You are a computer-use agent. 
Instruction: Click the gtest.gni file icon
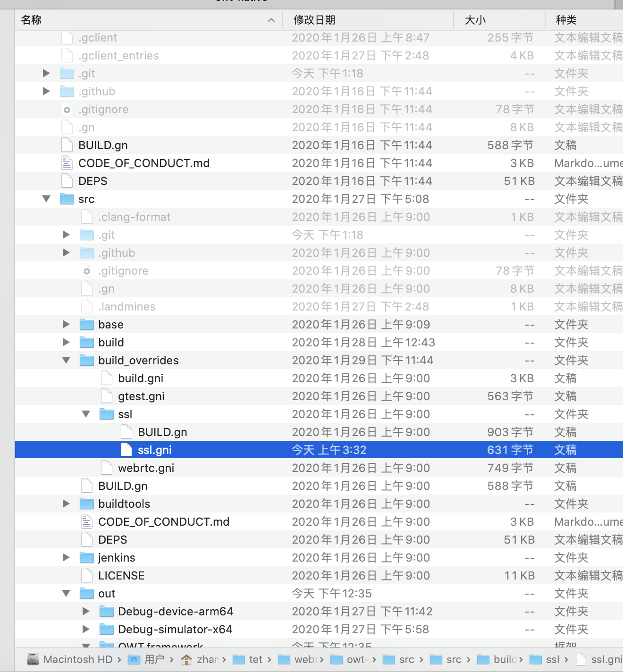[107, 396]
